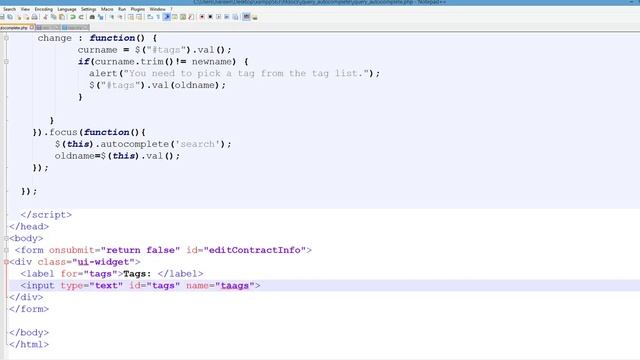Toggle the highlighted Indent Guide icon
This screenshot has height=360, width=640.
(166, 17)
